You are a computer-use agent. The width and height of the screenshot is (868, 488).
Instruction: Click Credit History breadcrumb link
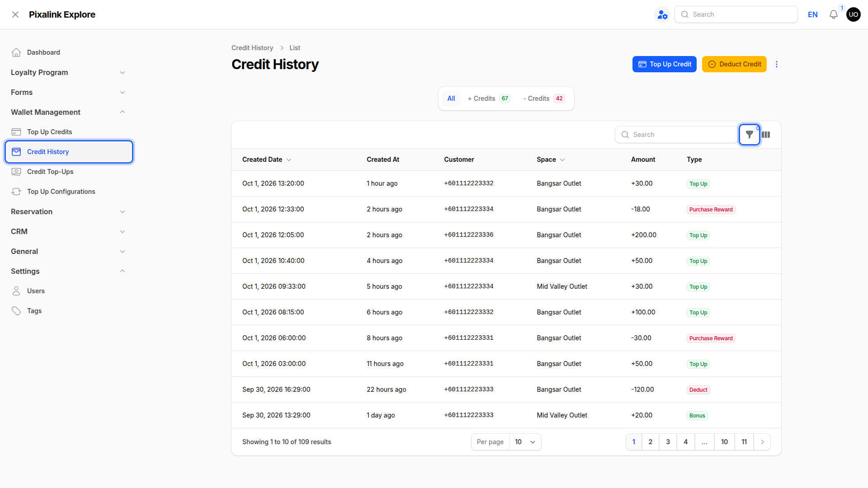(x=252, y=48)
